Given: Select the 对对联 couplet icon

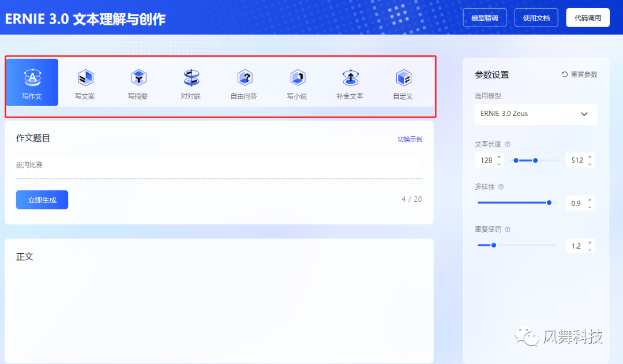Looking at the screenshot, I should tap(192, 77).
